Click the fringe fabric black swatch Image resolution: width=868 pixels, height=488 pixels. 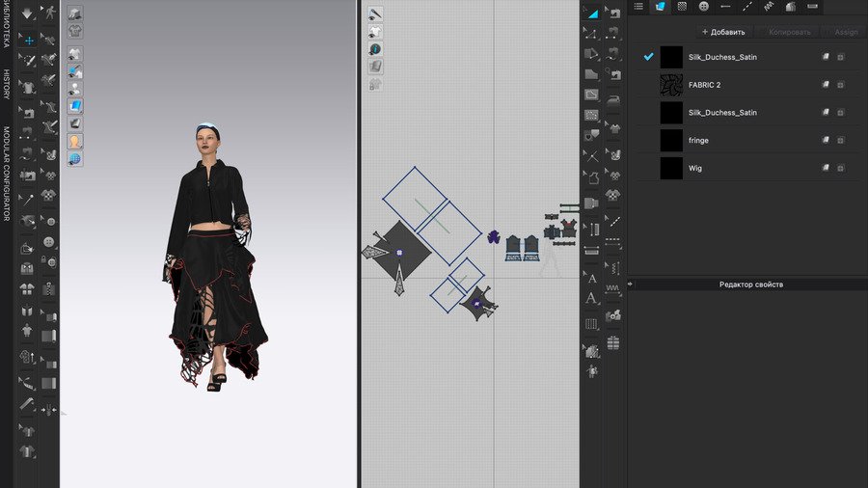[x=671, y=140]
